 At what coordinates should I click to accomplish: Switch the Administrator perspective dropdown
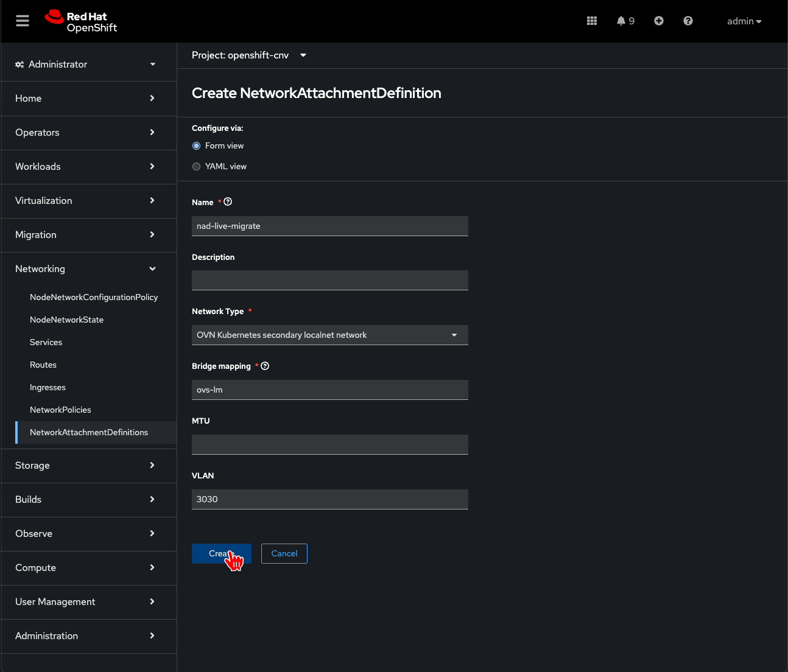85,65
